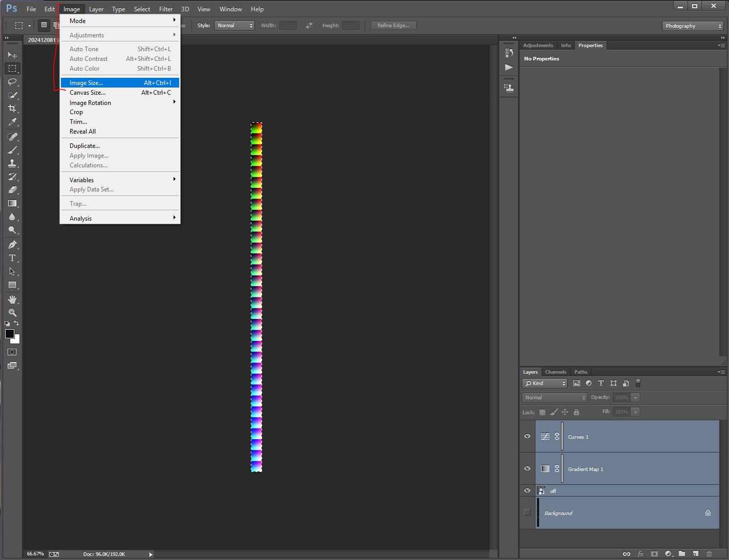Viewport: 729px width, 560px height.
Task: Select the Rectangle shape tool
Action: [12, 285]
